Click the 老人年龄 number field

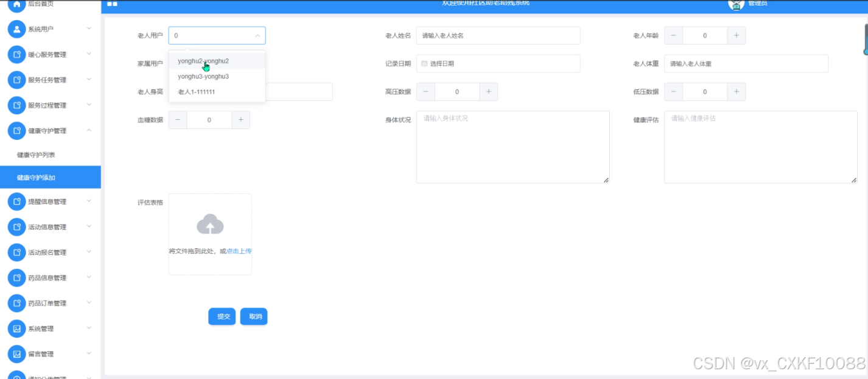(705, 36)
